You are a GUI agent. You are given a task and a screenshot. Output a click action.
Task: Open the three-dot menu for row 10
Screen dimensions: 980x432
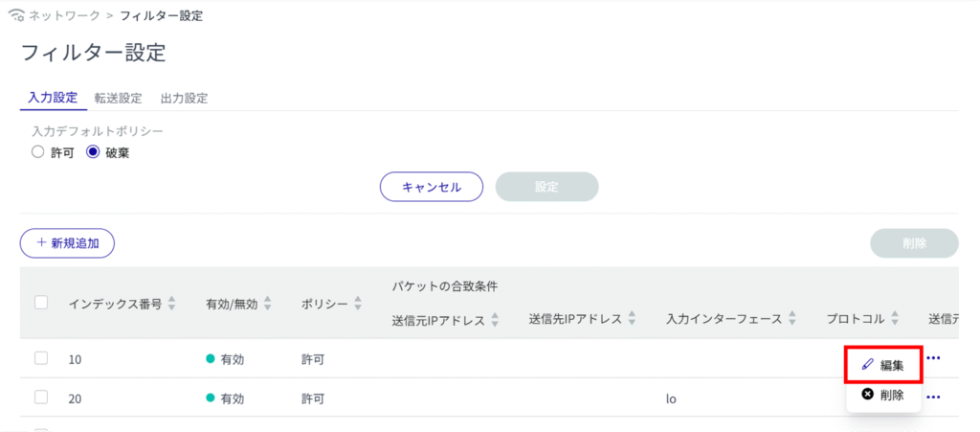pyautogui.click(x=934, y=358)
